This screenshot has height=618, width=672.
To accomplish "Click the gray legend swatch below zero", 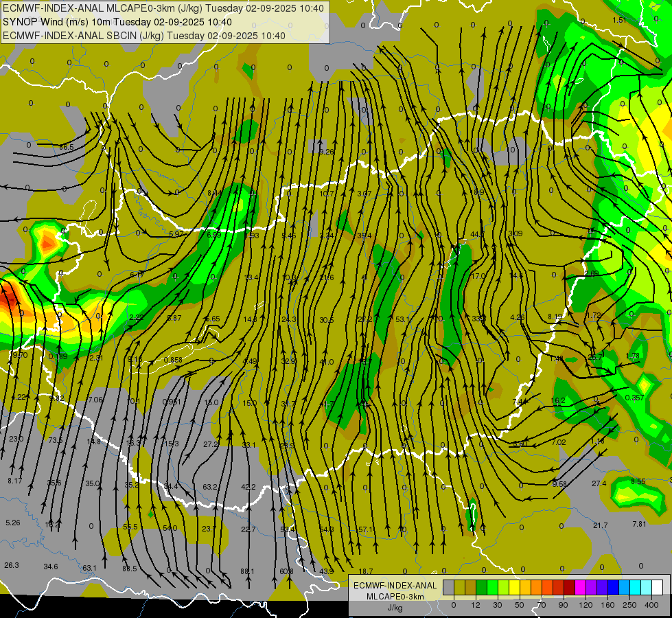I will click(x=449, y=587).
